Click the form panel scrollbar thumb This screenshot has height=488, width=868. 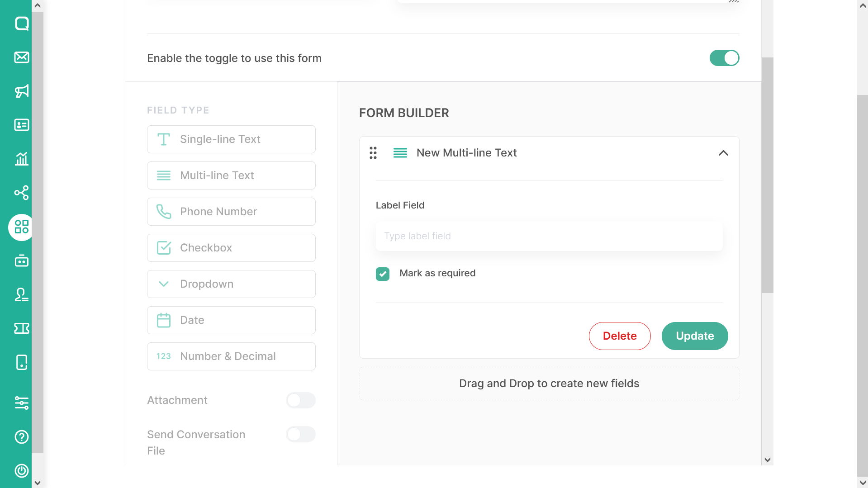point(767,175)
